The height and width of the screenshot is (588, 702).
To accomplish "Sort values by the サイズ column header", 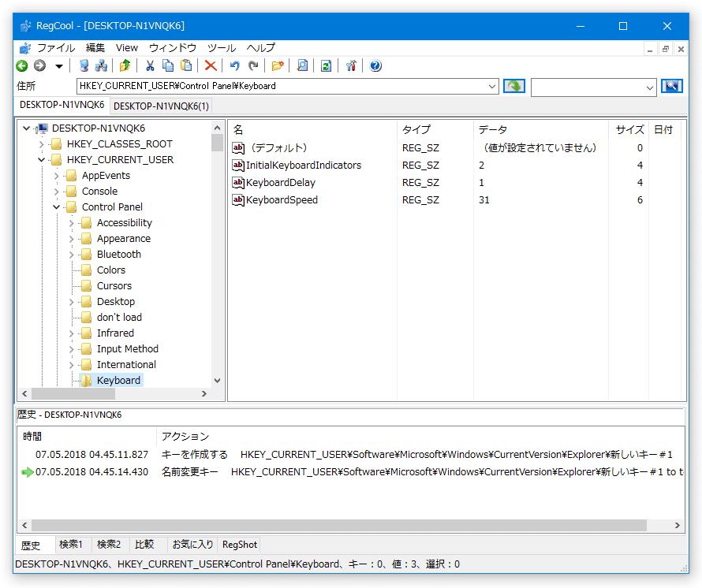I will (629, 130).
